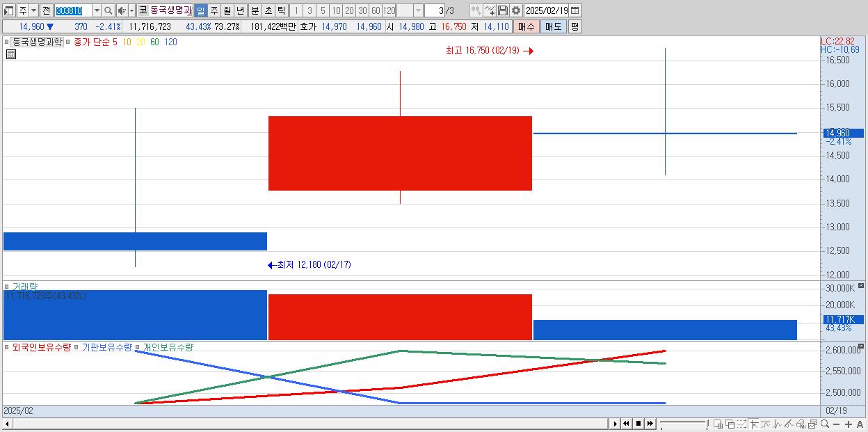This screenshot has width=868, height=432.
Task: Click the fast-forward playback button
Action: point(650,424)
